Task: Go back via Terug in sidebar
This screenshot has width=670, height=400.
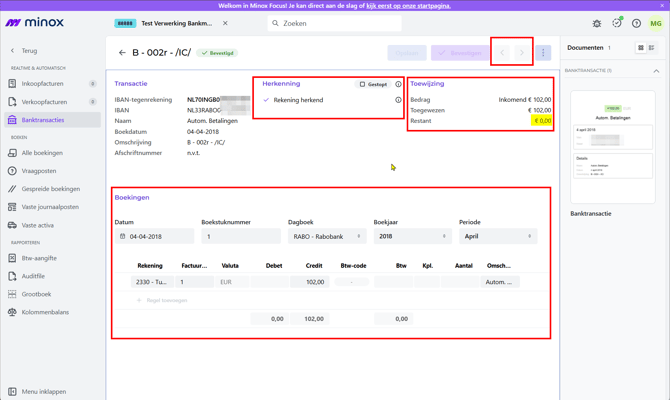Action: point(25,50)
